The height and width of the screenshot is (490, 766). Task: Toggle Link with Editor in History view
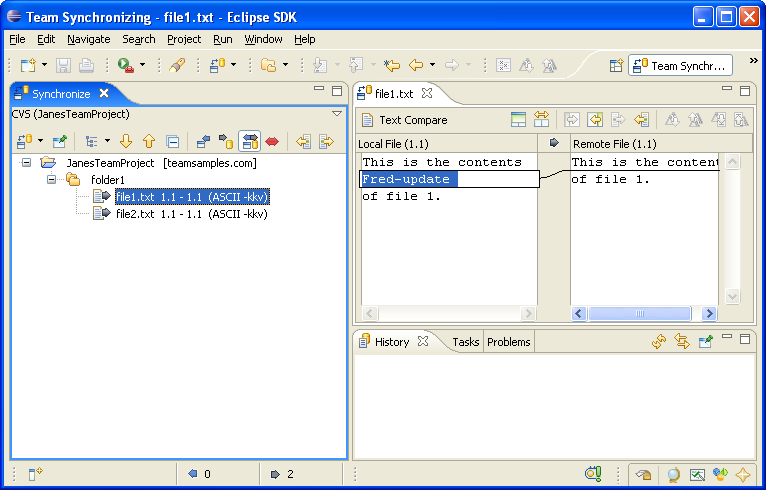(x=682, y=341)
